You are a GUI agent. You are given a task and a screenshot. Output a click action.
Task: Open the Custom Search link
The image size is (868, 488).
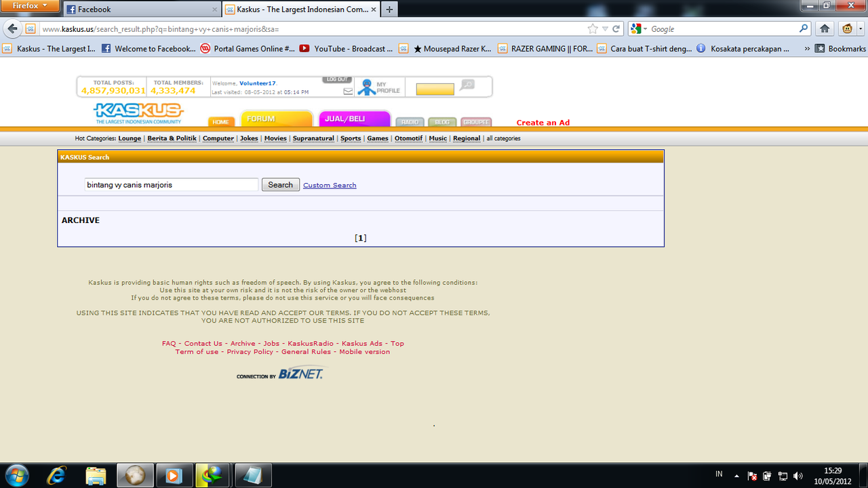coord(330,185)
